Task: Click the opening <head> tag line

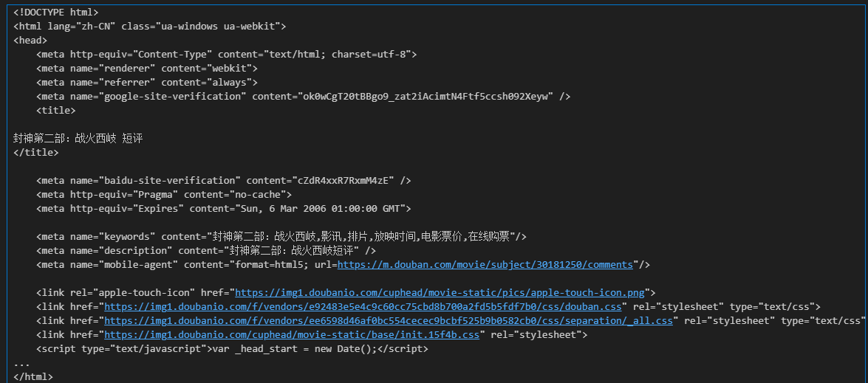Action: (30, 41)
